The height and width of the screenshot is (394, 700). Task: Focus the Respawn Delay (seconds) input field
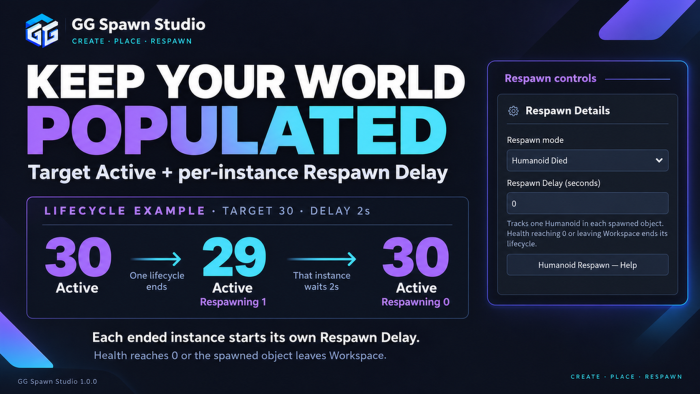[588, 203]
